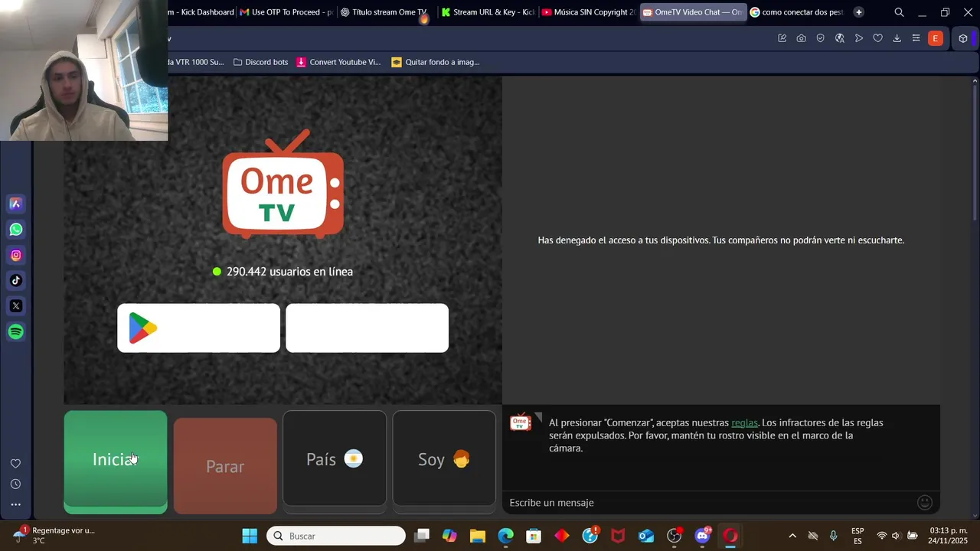
Task: Click the green Iniciar button
Action: [116, 461]
